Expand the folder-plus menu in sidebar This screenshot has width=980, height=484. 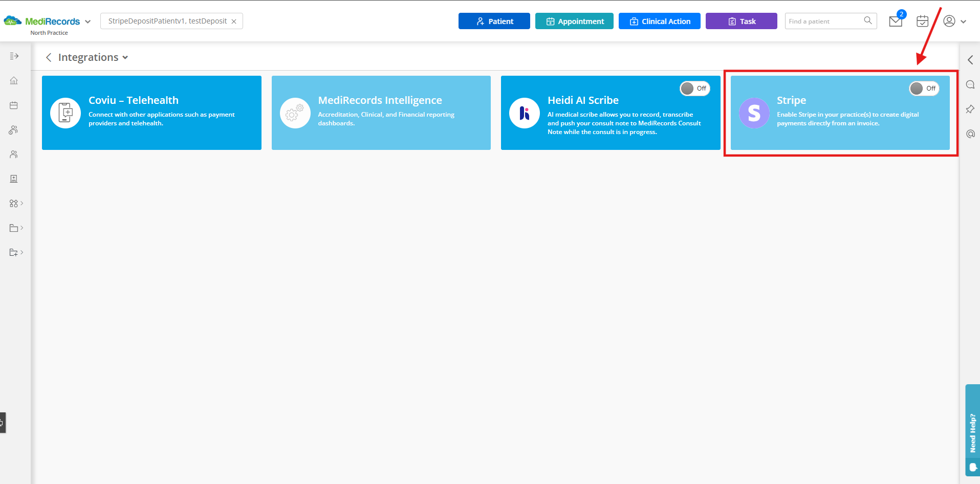pyautogui.click(x=16, y=253)
